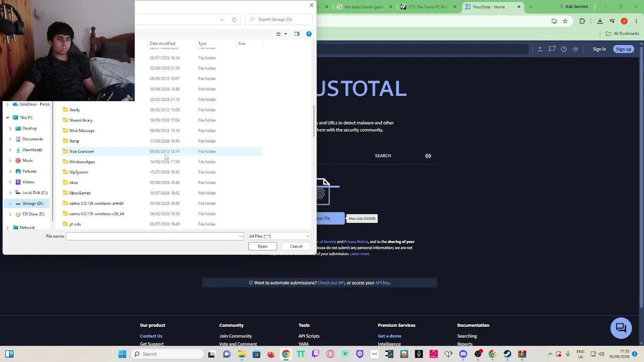Open VirusTotal help question icon
This screenshot has height=362, width=644.
coord(563,49)
